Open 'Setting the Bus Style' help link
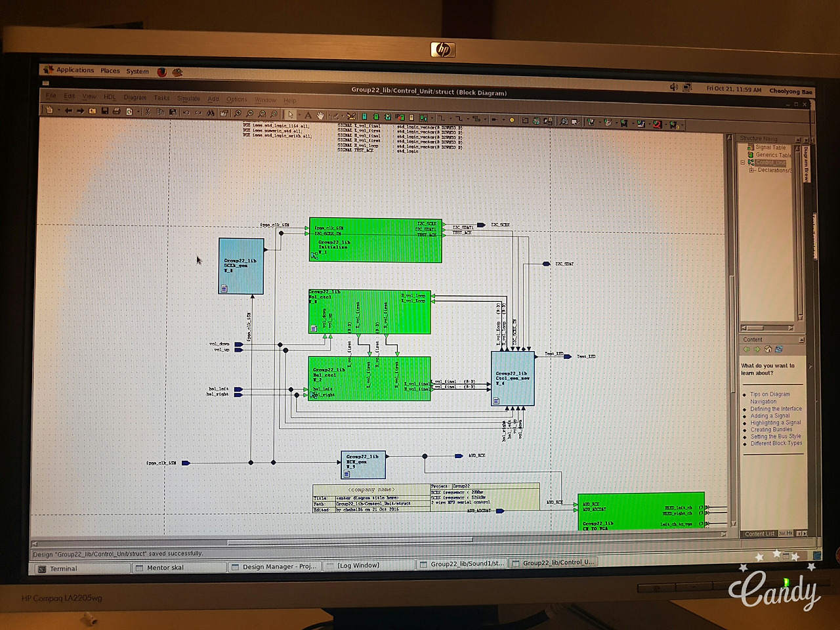840x630 pixels. [776, 436]
